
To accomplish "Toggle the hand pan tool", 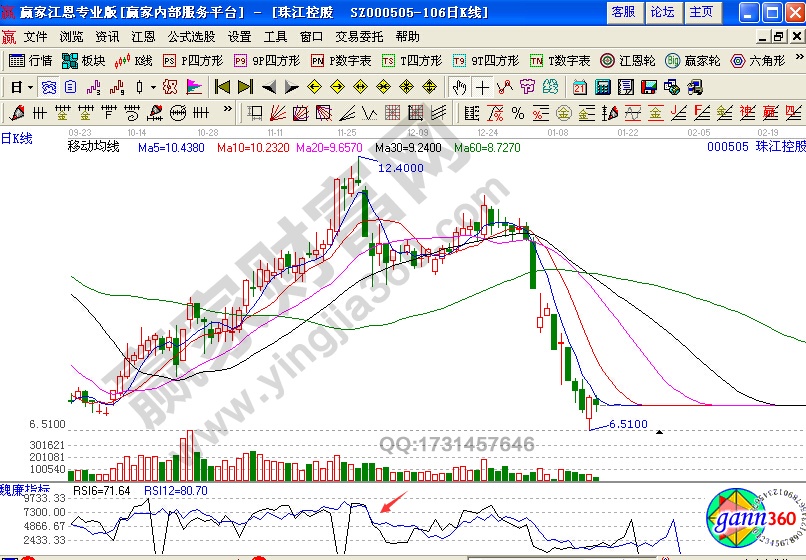I will click(459, 87).
